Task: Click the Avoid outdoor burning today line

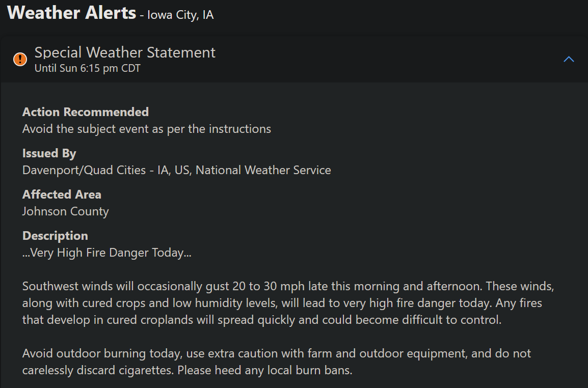Action: pyautogui.click(x=277, y=353)
